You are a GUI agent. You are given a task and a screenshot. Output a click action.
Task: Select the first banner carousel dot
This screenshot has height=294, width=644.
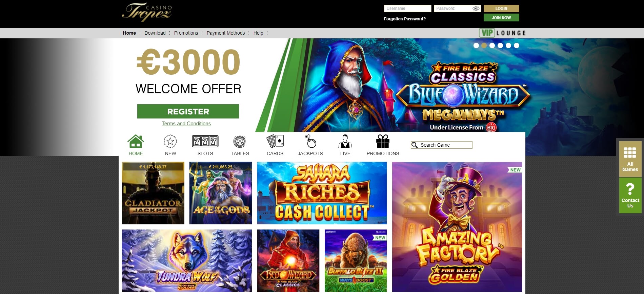pyautogui.click(x=476, y=45)
